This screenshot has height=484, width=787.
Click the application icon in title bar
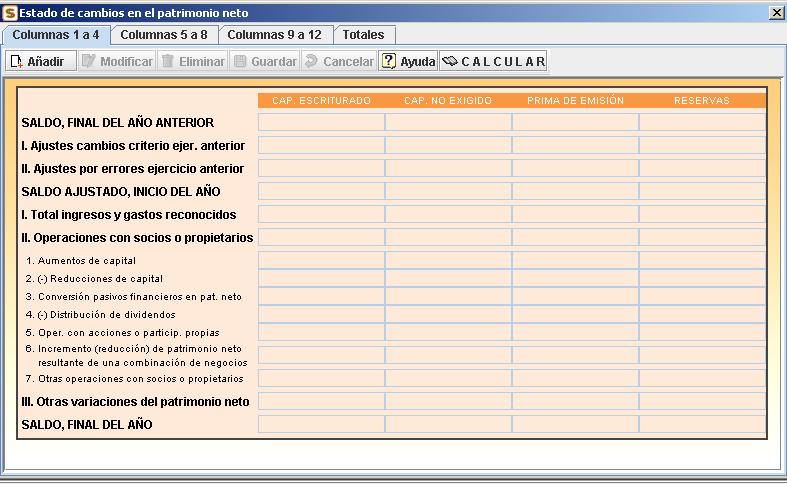coord(11,13)
